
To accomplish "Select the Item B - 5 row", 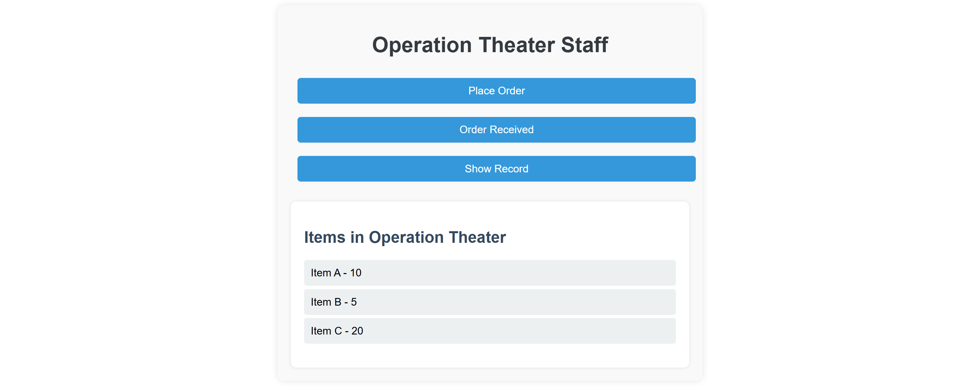I will 490,302.
